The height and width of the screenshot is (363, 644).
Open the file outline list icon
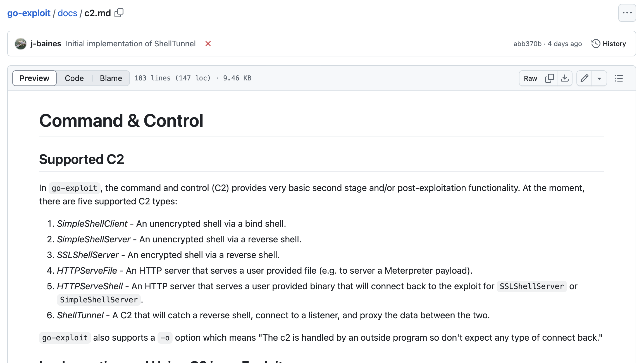coord(619,78)
